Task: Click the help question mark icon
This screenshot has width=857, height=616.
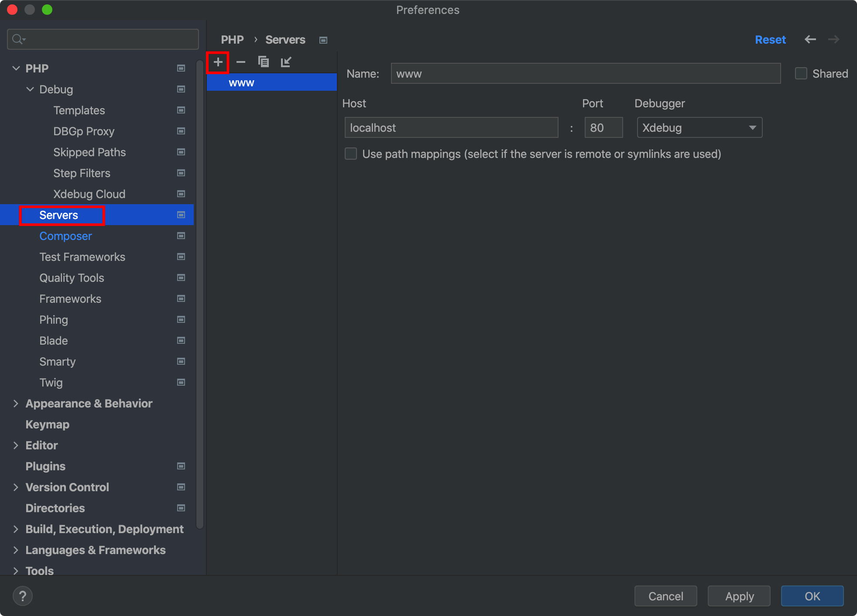Action: click(x=23, y=596)
